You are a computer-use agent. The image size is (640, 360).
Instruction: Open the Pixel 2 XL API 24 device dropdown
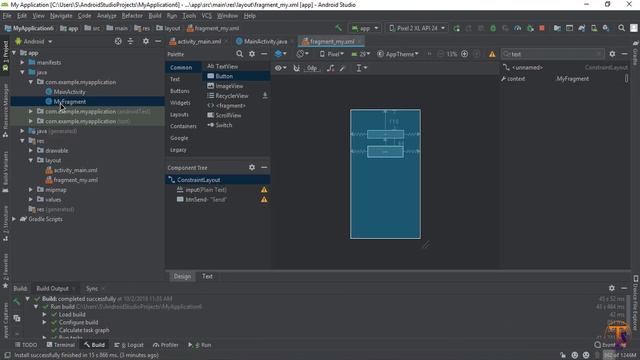point(416,28)
